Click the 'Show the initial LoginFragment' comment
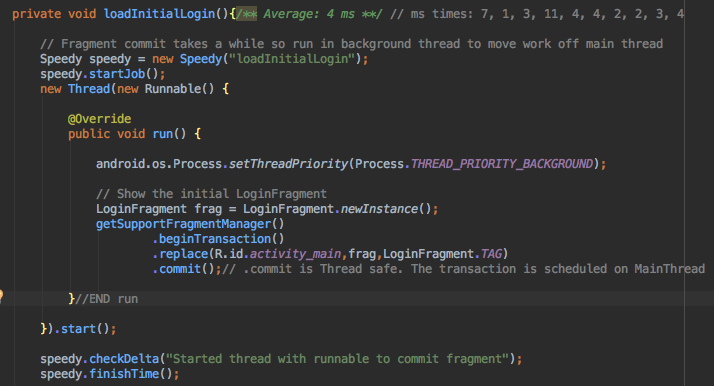 211,194
